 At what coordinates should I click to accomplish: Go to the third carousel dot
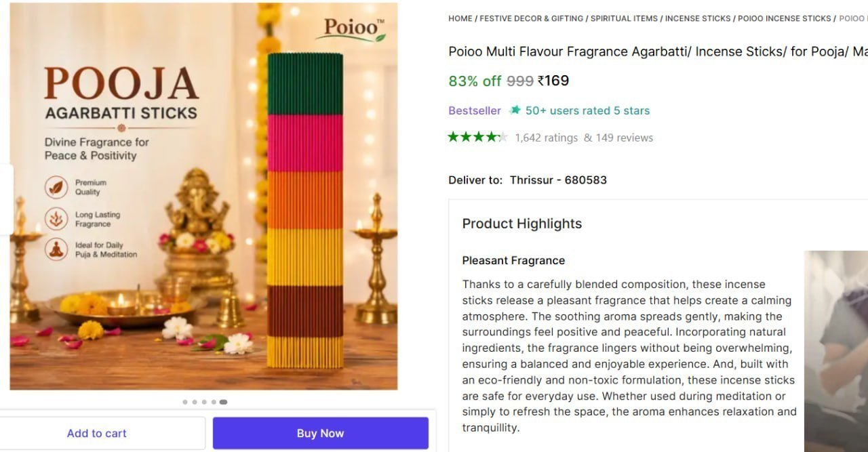pyautogui.click(x=204, y=402)
